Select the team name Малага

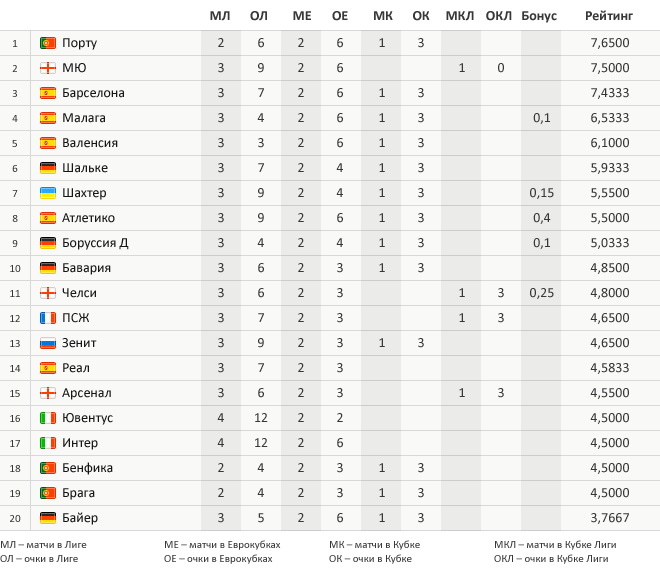83,118
